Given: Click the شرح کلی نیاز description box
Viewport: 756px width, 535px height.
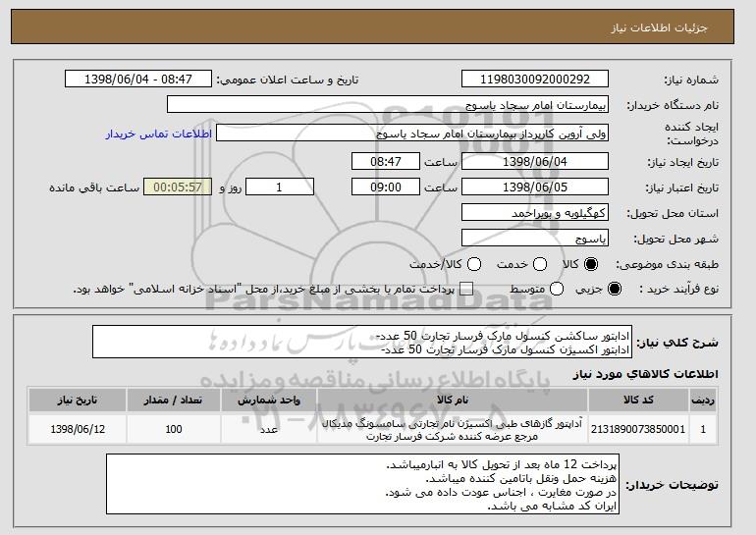Looking at the screenshot, I should click(362, 343).
